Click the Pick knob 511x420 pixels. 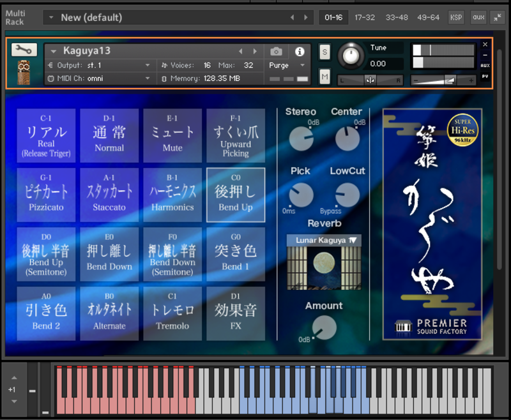(301, 195)
